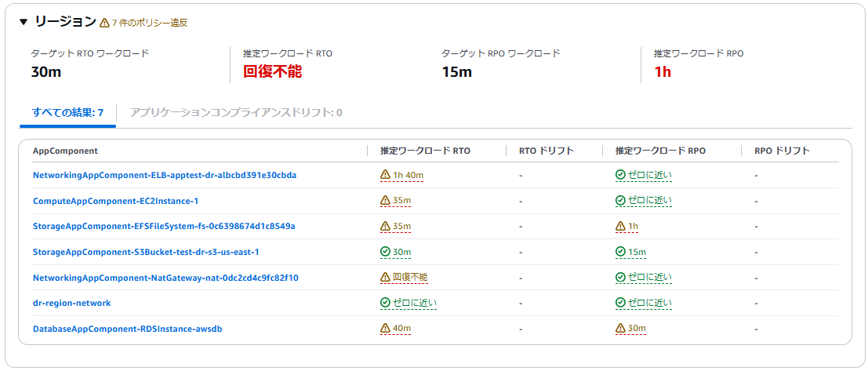868x371 pixels.
Task: Open ComputeAppComponent-EC2Instance-1 link
Action: 116,201
